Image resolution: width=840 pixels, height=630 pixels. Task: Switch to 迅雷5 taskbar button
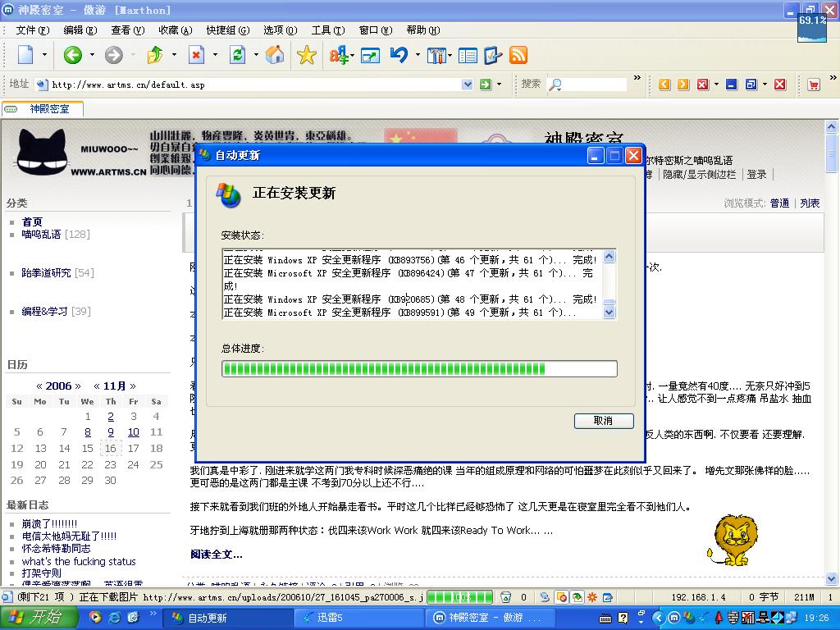coord(359,618)
